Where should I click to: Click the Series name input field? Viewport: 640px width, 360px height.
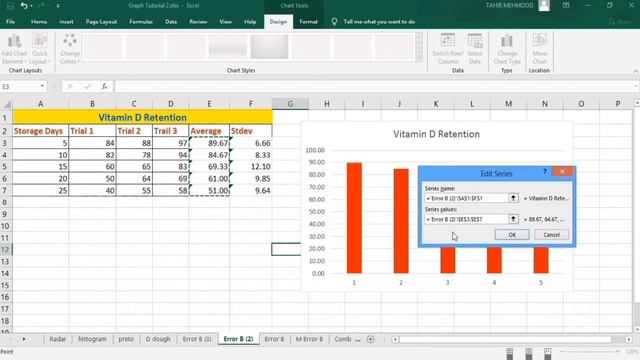tap(466, 198)
